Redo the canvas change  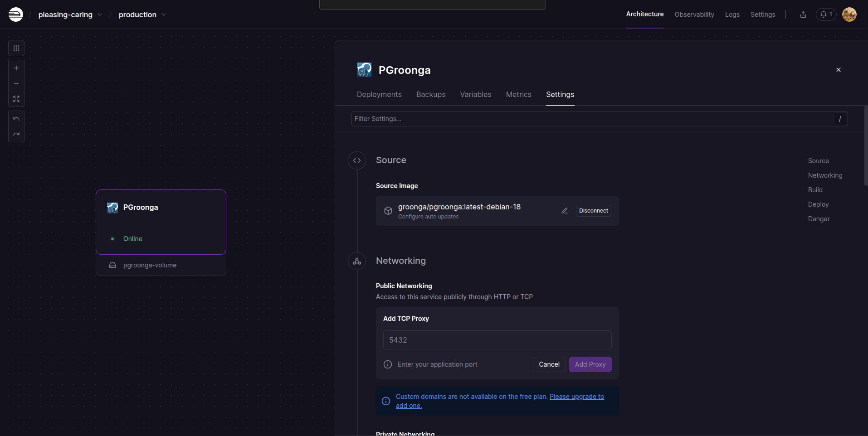click(x=16, y=134)
